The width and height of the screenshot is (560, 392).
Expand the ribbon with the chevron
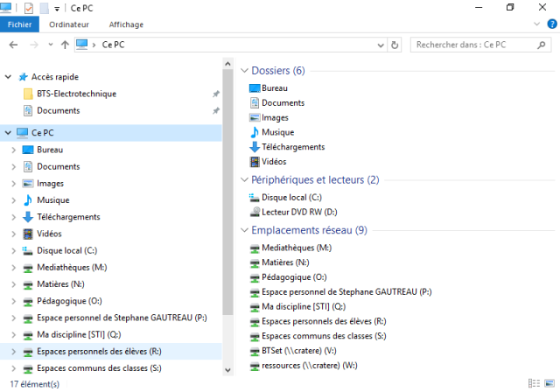tap(536, 24)
